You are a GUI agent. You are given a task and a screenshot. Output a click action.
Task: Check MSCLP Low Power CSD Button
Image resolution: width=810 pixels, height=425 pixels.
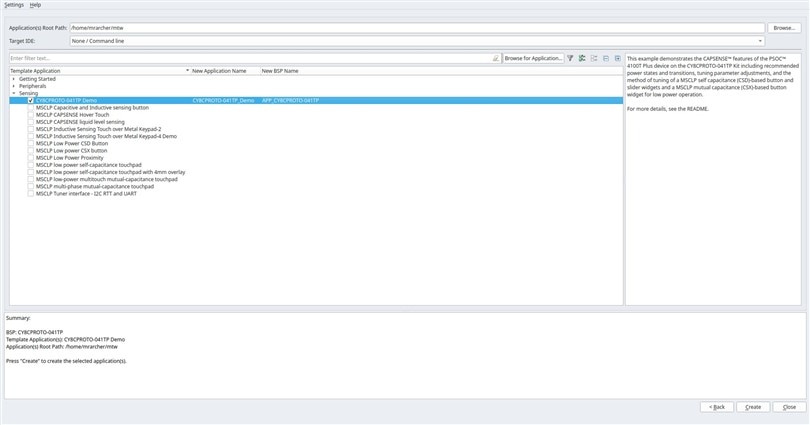31,144
